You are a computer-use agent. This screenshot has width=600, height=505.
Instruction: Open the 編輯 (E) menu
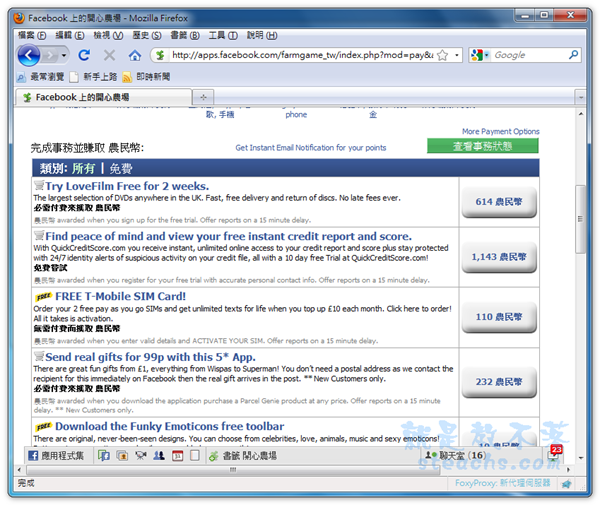pyautogui.click(x=70, y=36)
